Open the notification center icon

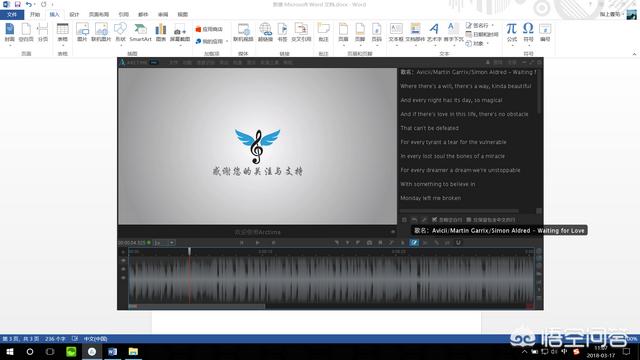[627, 351]
